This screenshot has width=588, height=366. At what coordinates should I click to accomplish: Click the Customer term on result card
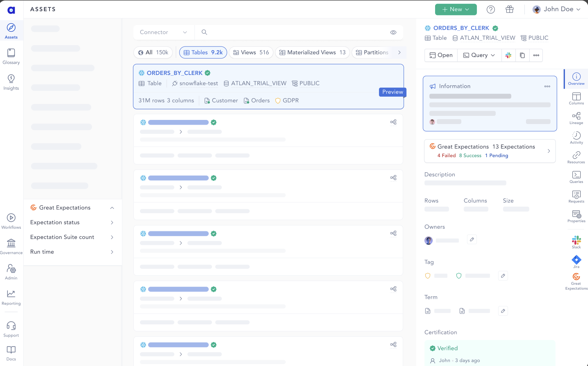tap(221, 100)
